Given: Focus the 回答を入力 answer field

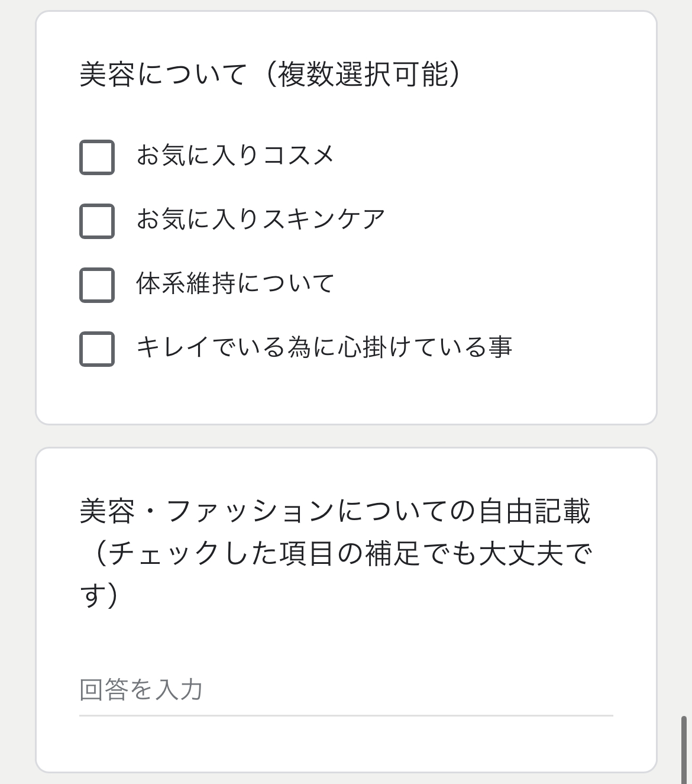Looking at the screenshot, I should (x=345, y=690).
